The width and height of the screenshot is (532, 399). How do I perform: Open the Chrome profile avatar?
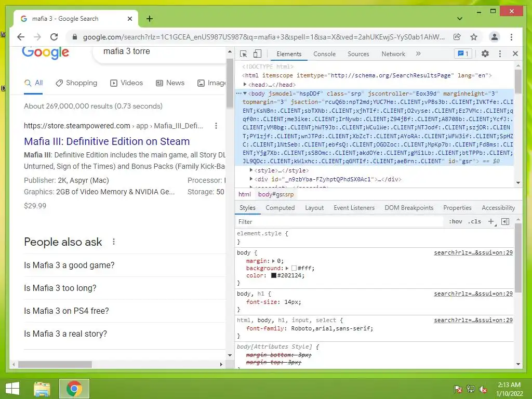click(x=495, y=37)
